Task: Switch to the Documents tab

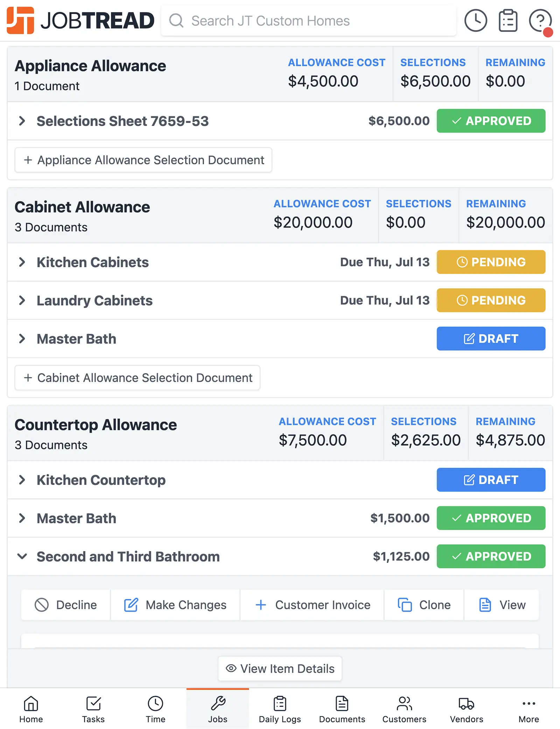Action: click(x=342, y=709)
